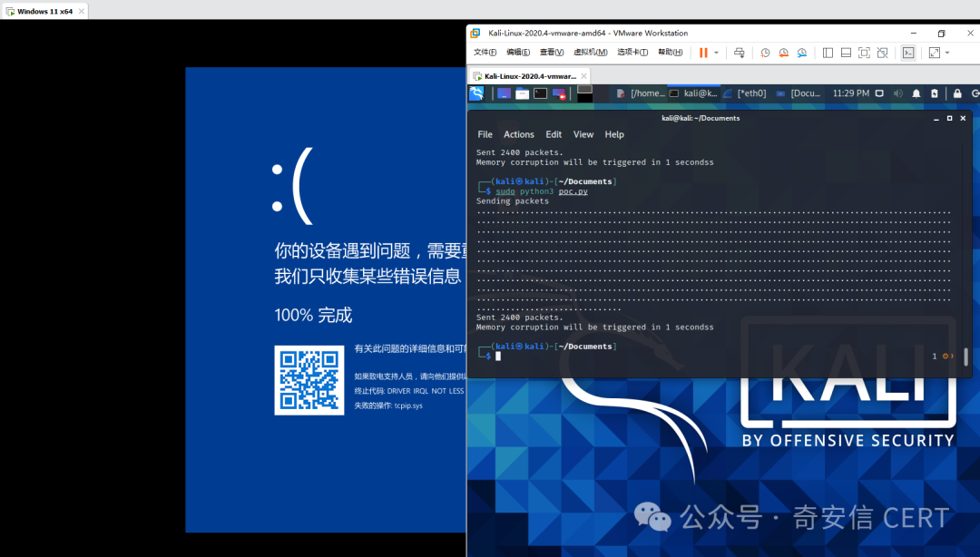Toggle the VMware library sidebar icon
This screenshot has width=980, height=557.
pos(828,54)
